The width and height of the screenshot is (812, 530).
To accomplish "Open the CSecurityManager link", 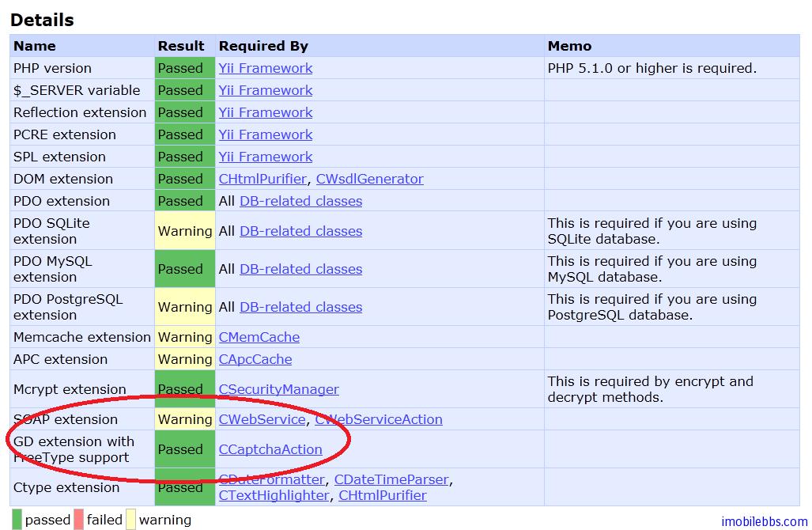I will pyautogui.click(x=278, y=389).
